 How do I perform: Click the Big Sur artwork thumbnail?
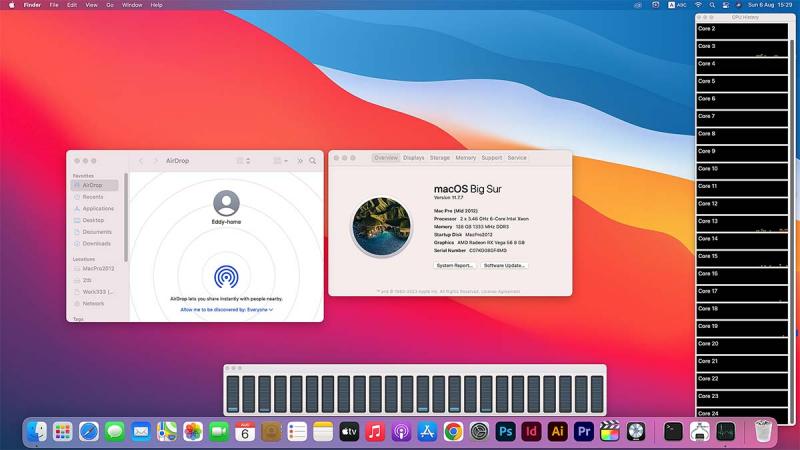[382, 227]
